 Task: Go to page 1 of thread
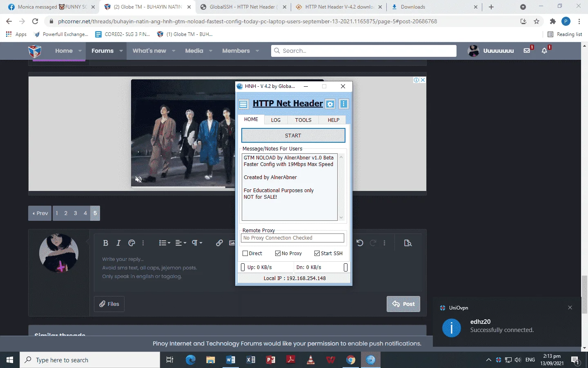(x=57, y=213)
